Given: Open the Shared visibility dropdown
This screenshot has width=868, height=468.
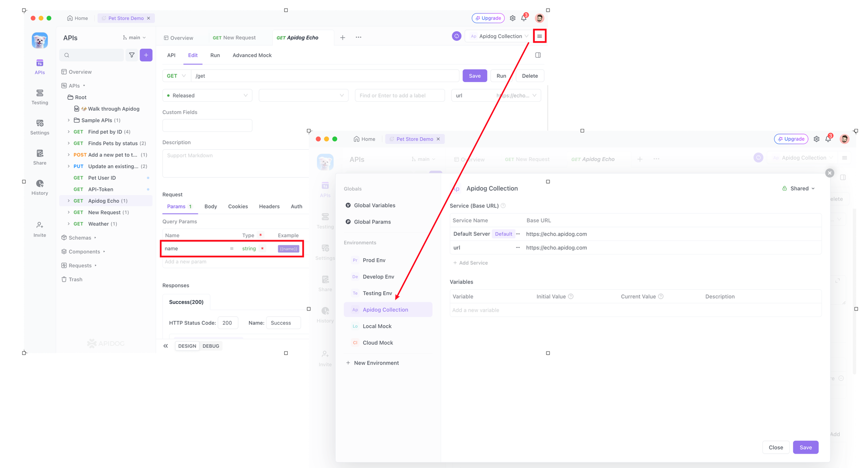Looking at the screenshot, I should 799,188.
